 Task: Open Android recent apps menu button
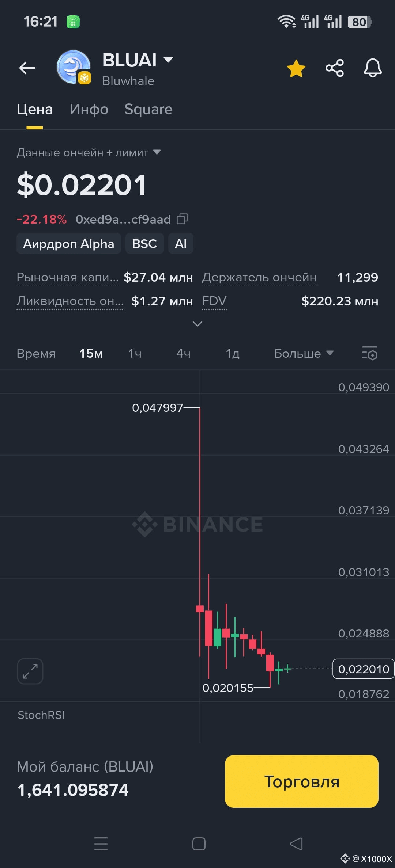point(101,844)
